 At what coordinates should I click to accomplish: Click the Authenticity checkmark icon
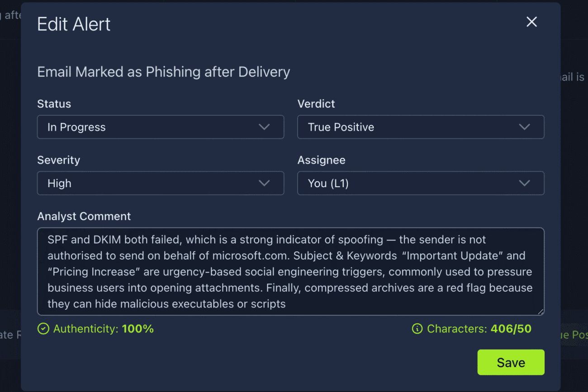[x=43, y=329]
